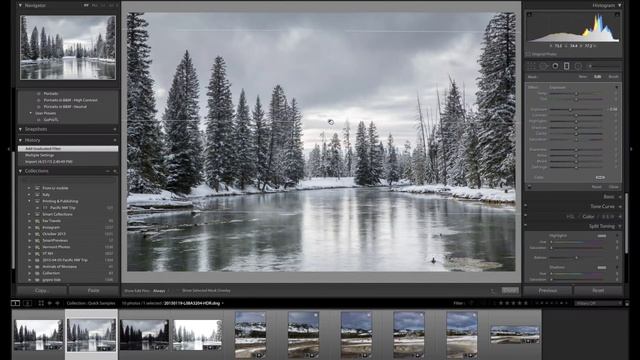Open the graduated filter Color swatch
This screenshot has width=640, height=360.
[600, 177]
